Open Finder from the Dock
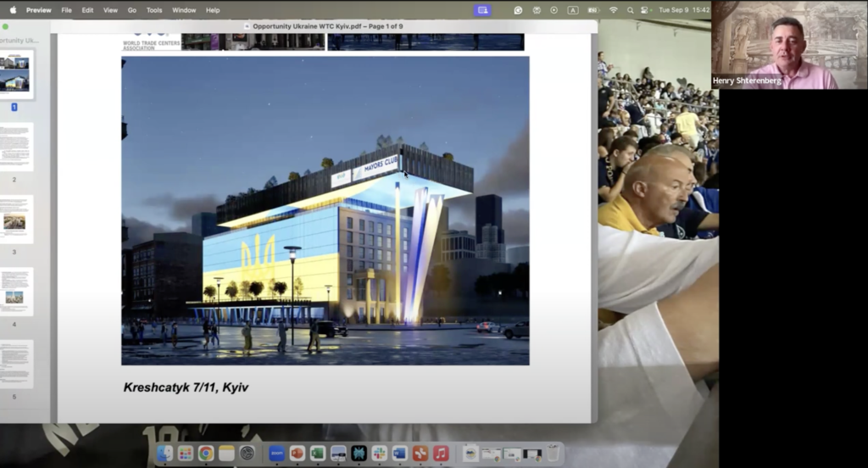Image resolution: width=868 pixels, height=468 pixels. [165, 454]
